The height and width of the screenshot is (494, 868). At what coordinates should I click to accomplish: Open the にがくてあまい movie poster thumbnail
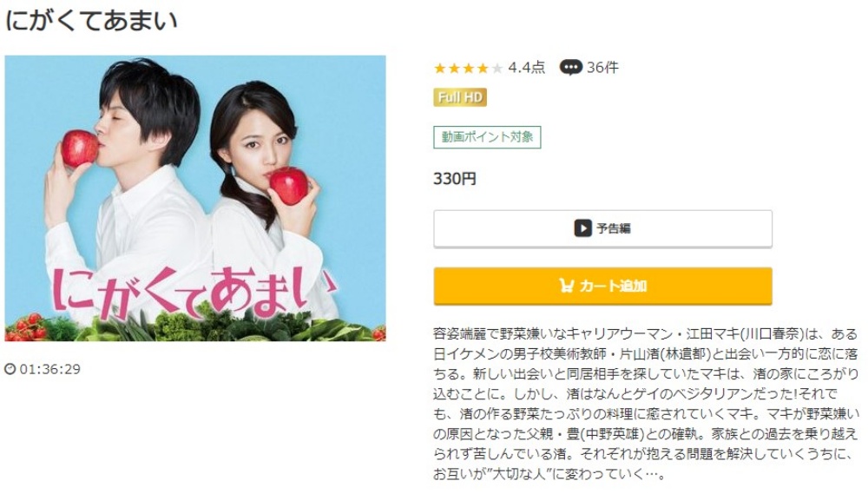tap(195, 198)
